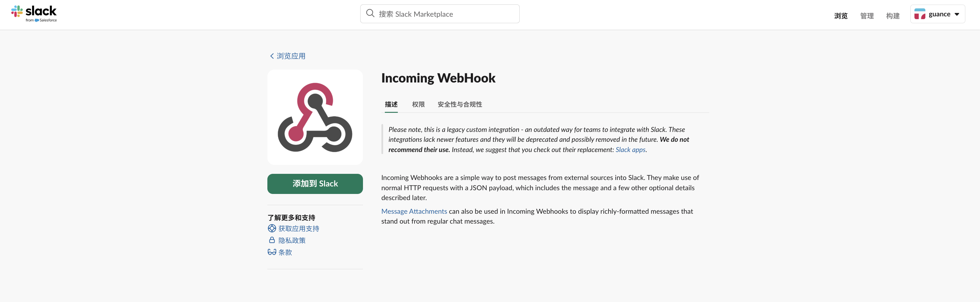Screen dimensions: 980x302
Task: Click the glasses terms icon
Action: point(271,252)
